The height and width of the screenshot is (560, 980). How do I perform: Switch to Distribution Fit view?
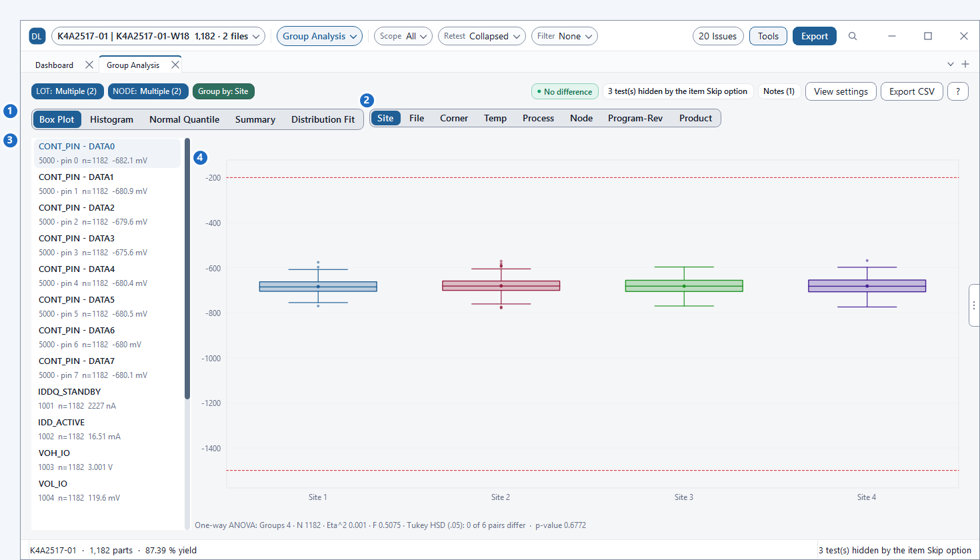(323, 119)
